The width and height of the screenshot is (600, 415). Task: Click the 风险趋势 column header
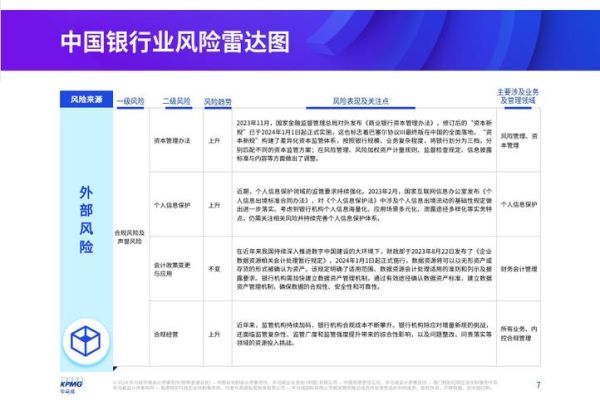click(218, 102)
